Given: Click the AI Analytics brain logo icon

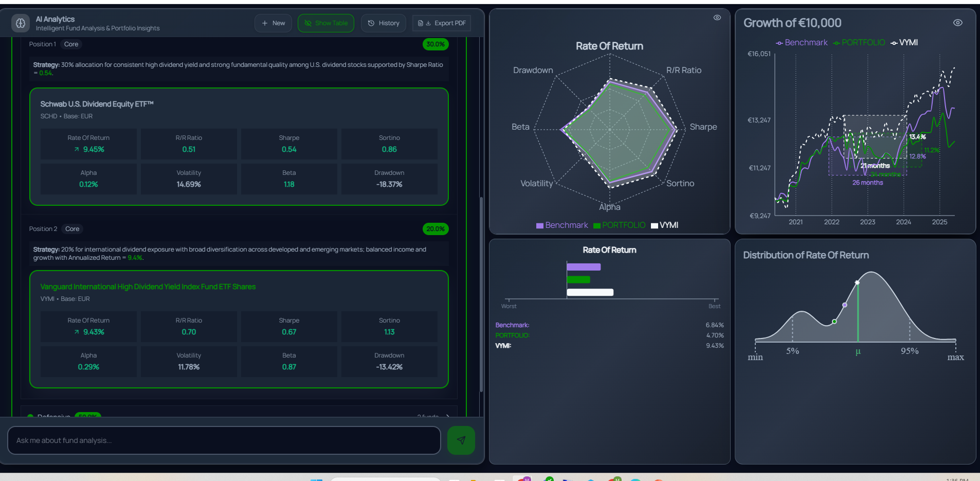Looking at the screenshot, I should coord(21,23).
